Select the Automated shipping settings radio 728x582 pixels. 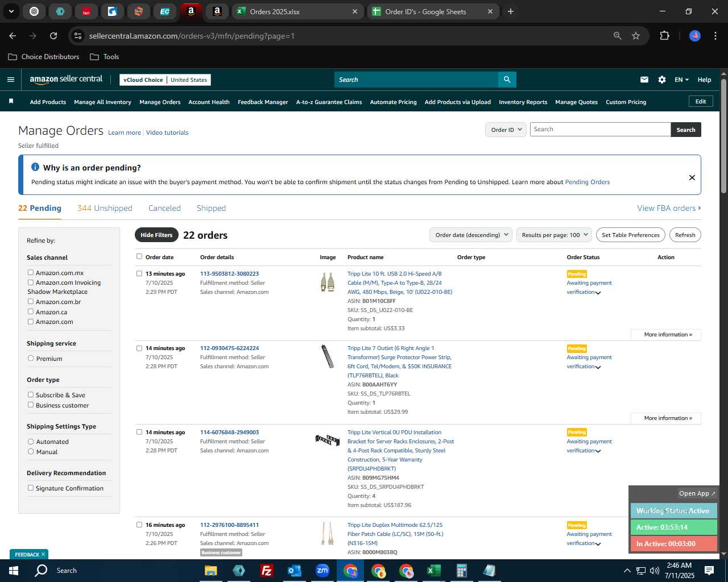tap(31, 442)
